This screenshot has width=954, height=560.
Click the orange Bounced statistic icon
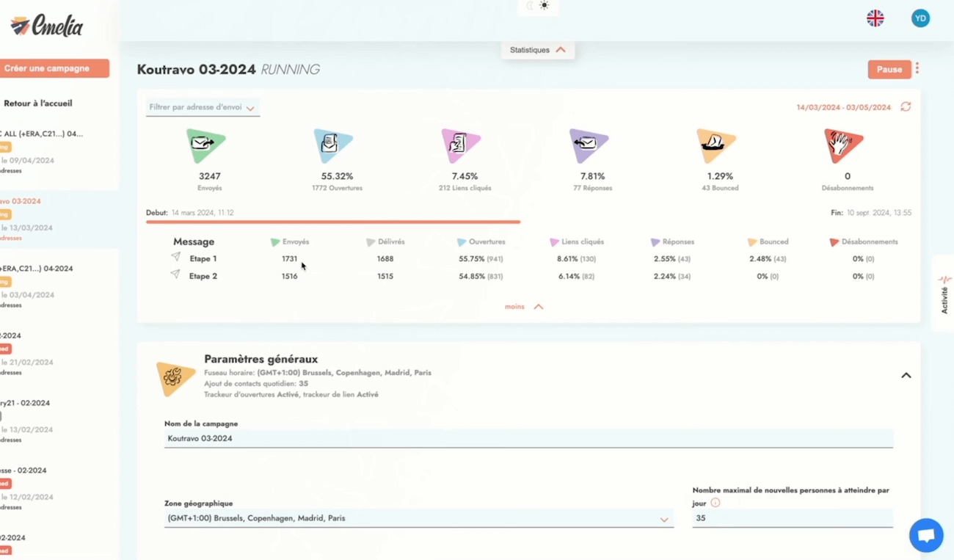coord(715,146)
